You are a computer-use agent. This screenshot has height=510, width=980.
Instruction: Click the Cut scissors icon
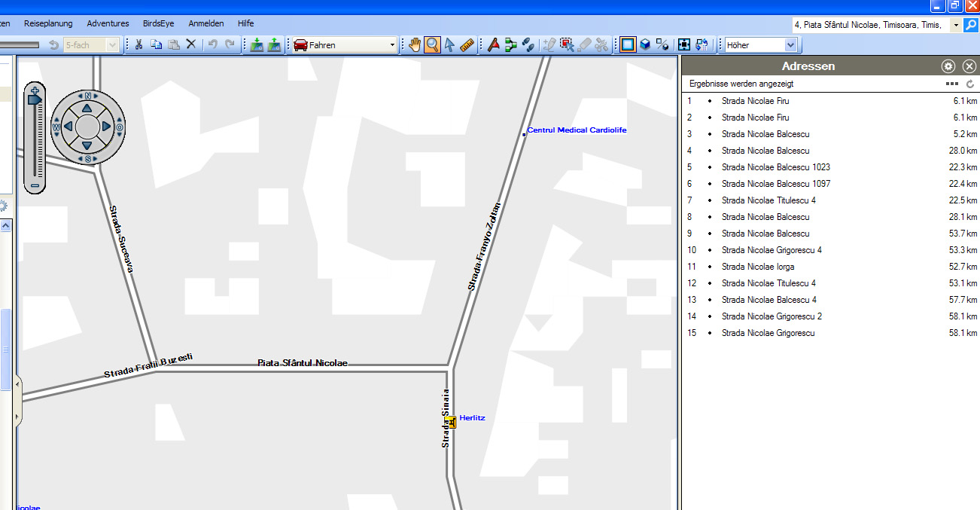point(138,45)
